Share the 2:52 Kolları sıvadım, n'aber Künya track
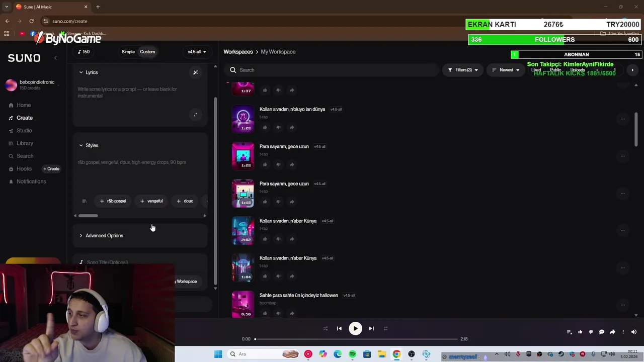 (292, 239)
